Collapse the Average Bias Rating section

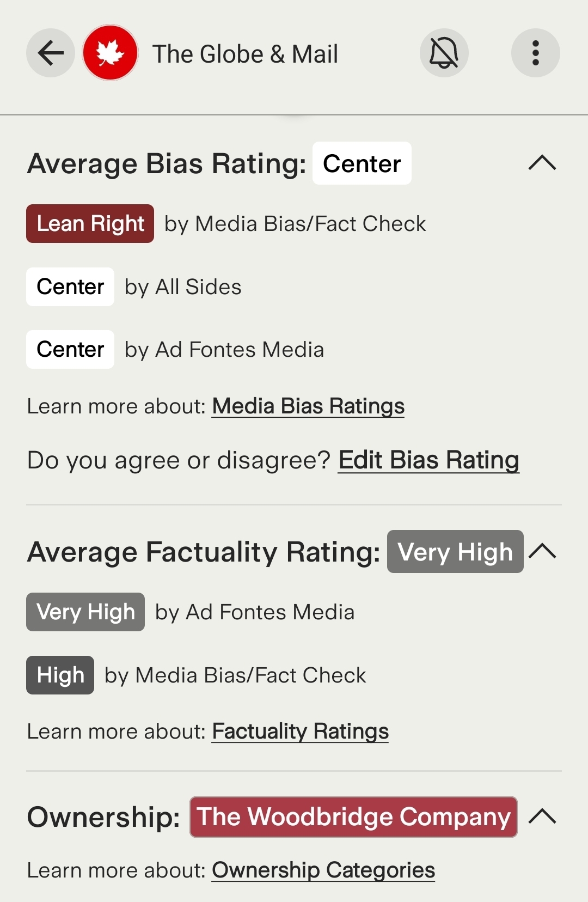pos(542,163)
